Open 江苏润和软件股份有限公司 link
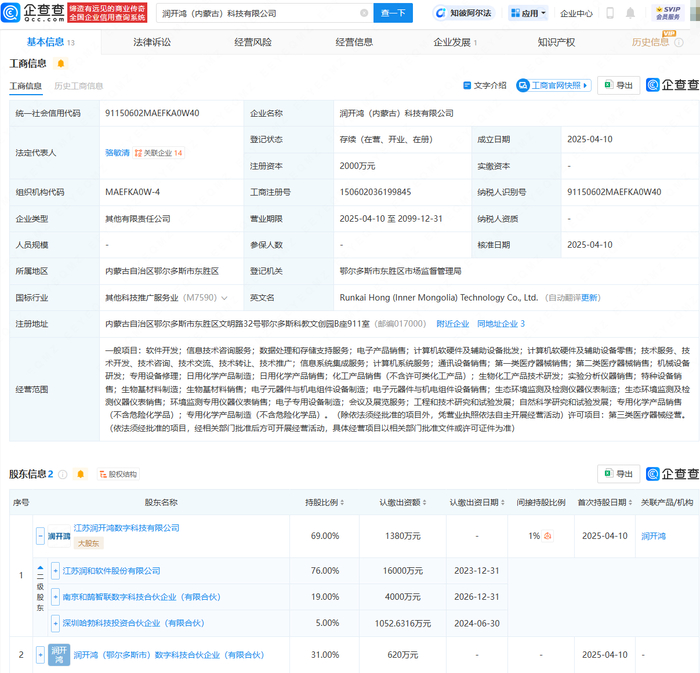Image resolution: width=700 pixels, height=673 pixels. [x=111, y=571]
